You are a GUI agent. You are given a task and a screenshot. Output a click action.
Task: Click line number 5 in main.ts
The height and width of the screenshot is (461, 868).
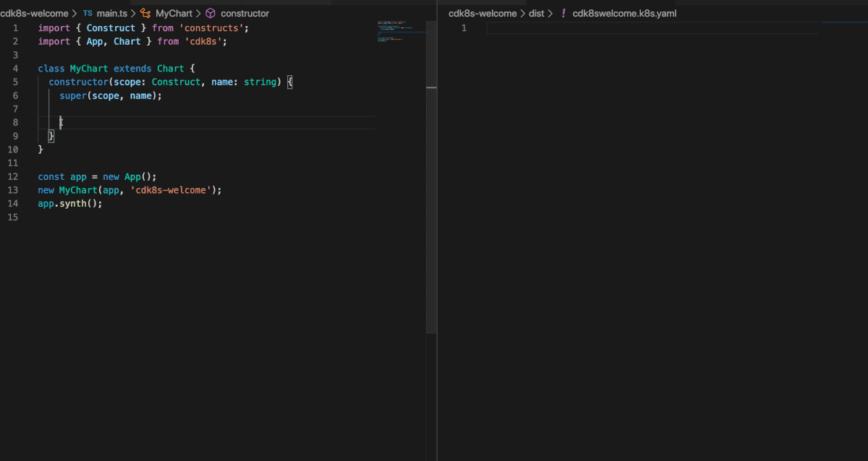[15, 82]
